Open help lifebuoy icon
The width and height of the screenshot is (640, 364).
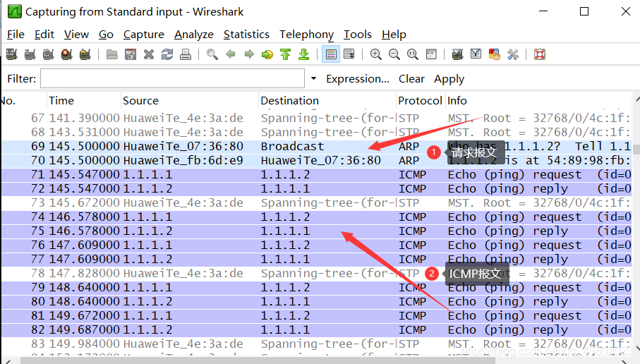[x=540, y=54]
